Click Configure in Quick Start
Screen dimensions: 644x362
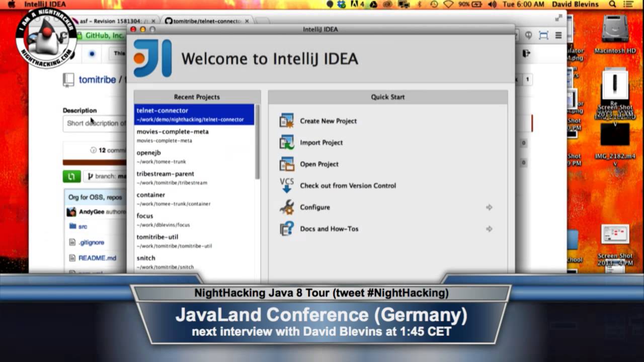[315, 207]
